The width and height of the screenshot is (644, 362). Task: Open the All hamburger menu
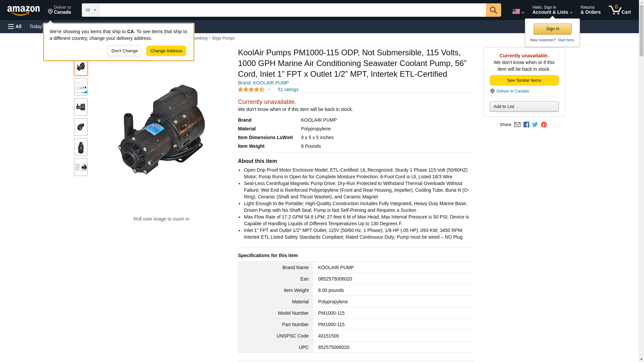point(15,26)
